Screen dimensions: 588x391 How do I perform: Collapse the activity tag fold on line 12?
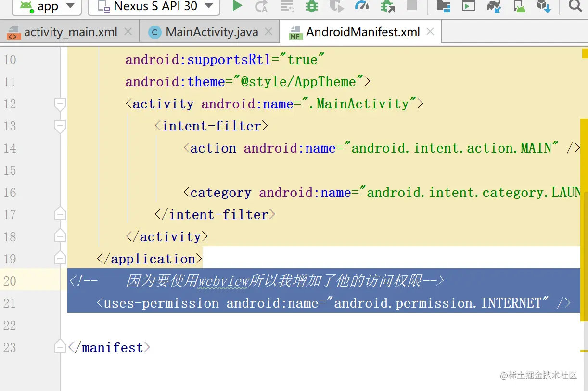point(60,104)
